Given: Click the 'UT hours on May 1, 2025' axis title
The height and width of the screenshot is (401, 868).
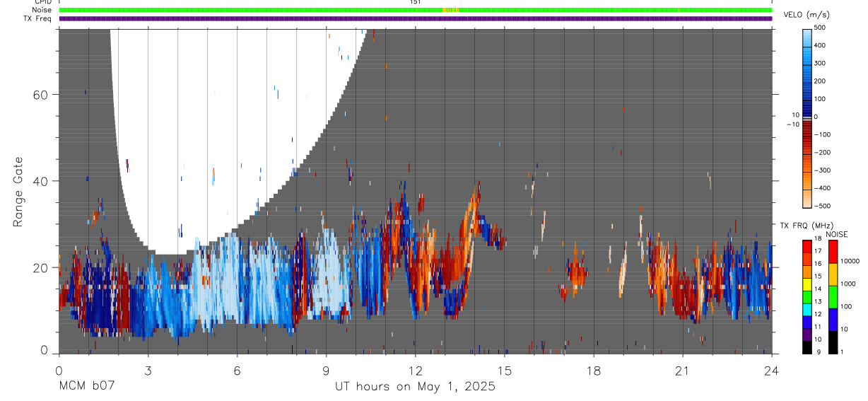Looking at the screenshot, I should [x=415, y=387].
